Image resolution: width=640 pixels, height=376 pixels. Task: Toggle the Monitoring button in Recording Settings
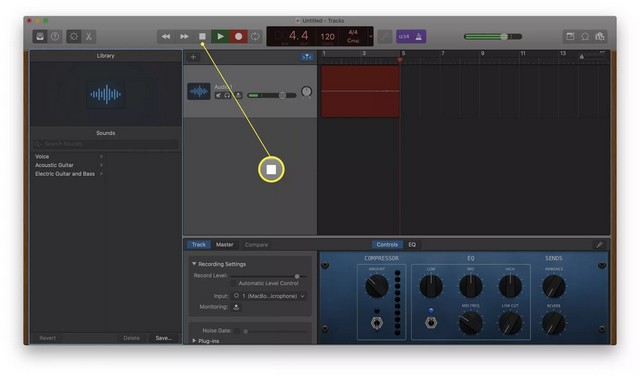coord(236,307)
